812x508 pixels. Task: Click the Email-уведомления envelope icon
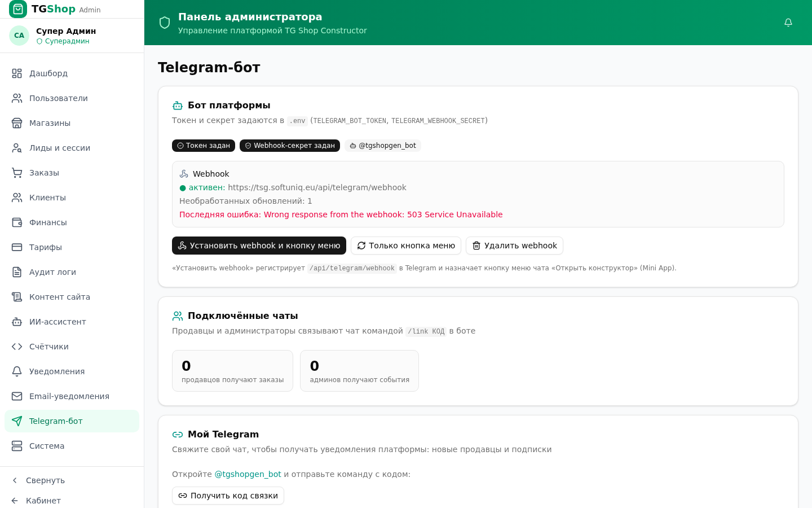[17, 396]
